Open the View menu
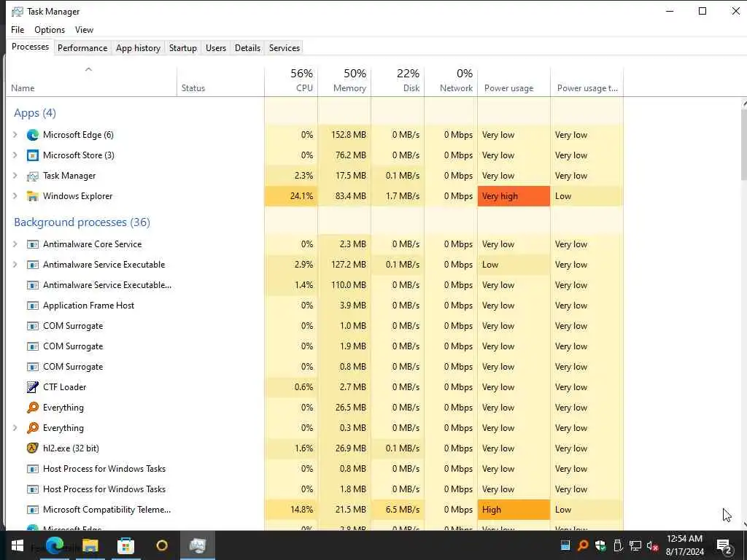The width and height of the screenshot is (747, 560). click(85, 29)
